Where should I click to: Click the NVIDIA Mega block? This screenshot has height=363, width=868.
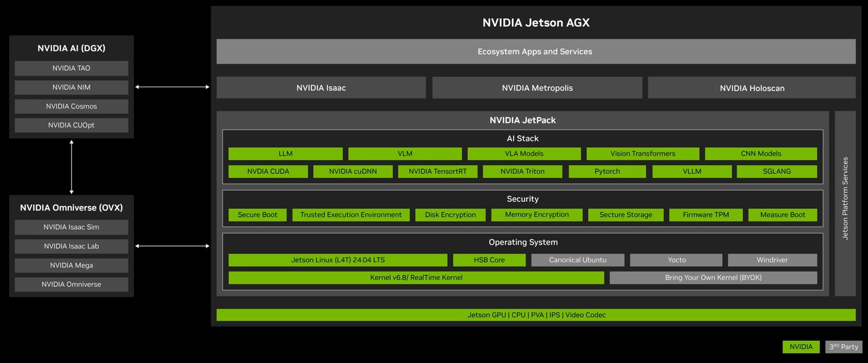pos(71,265)
